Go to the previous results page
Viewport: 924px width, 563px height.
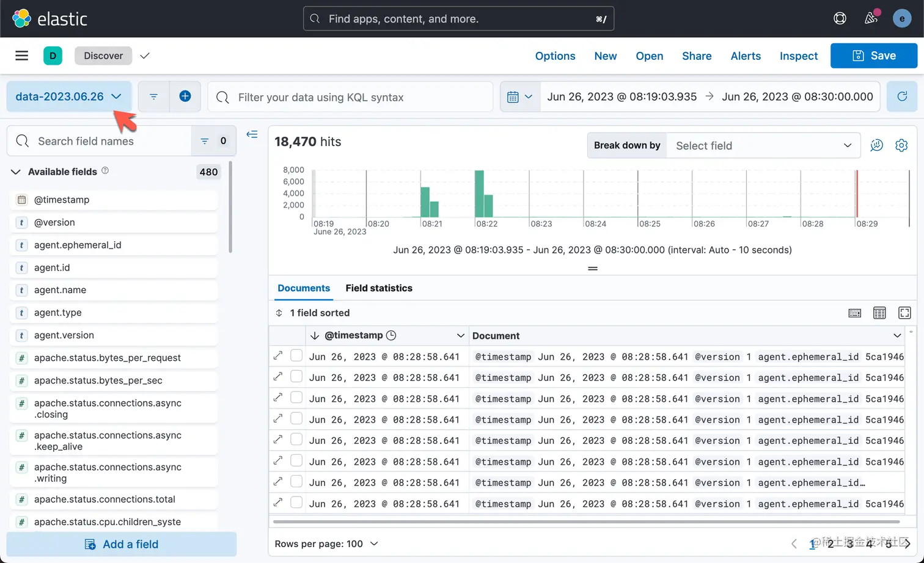click(x=794, y=543)
